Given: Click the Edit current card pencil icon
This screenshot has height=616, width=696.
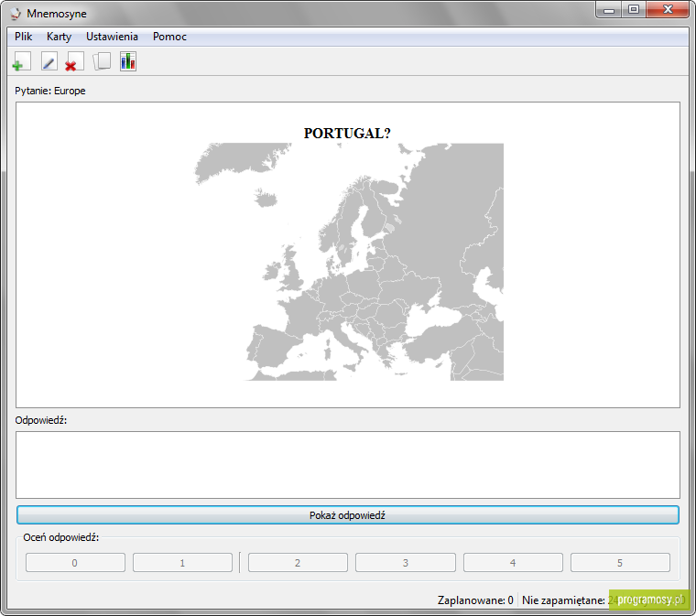Looking at the screenshot, I should (x=49, y=61).
